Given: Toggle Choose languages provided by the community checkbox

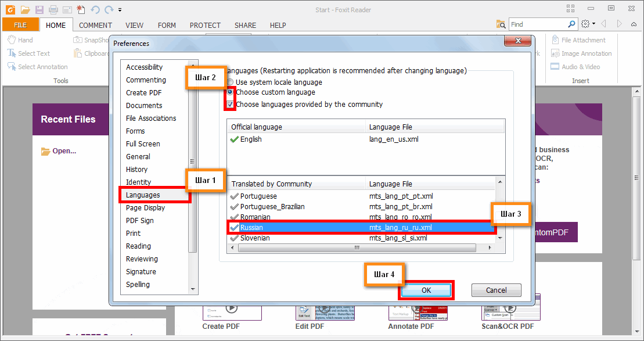Looking at the screenshot, I should pos(230,105).
